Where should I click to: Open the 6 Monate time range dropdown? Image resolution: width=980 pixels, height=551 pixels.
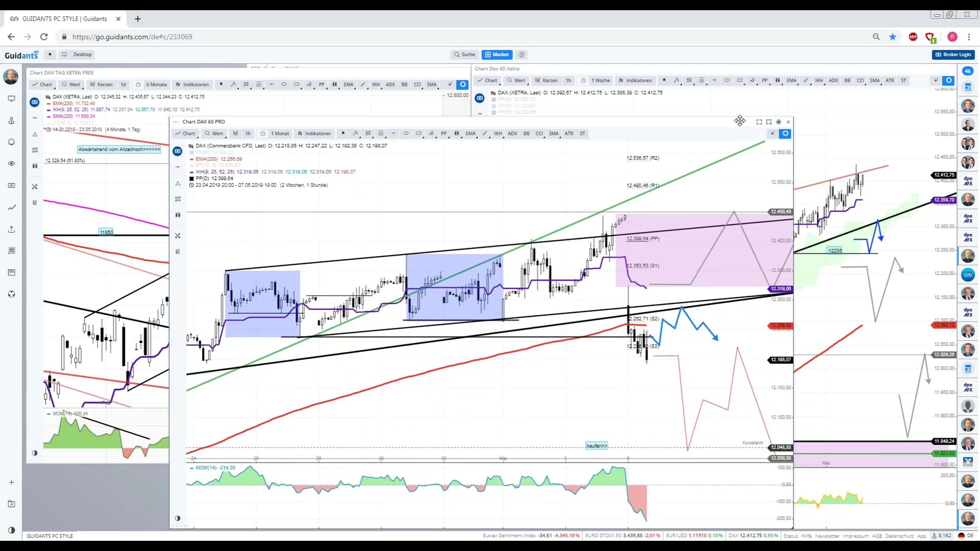(x=151, y=84)
